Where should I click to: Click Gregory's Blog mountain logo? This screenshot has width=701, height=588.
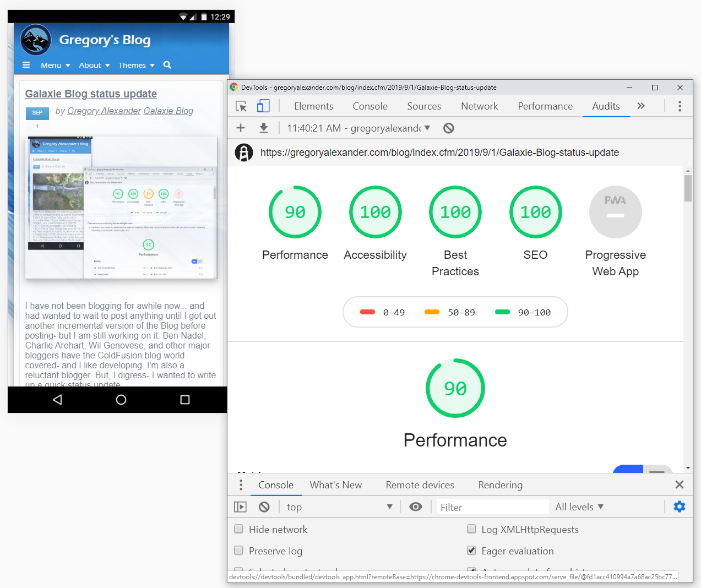click(x=36, y=40)
